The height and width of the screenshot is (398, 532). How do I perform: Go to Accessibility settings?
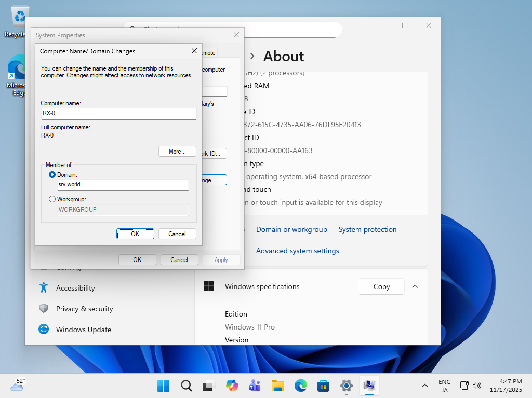[x=75, y=288]
